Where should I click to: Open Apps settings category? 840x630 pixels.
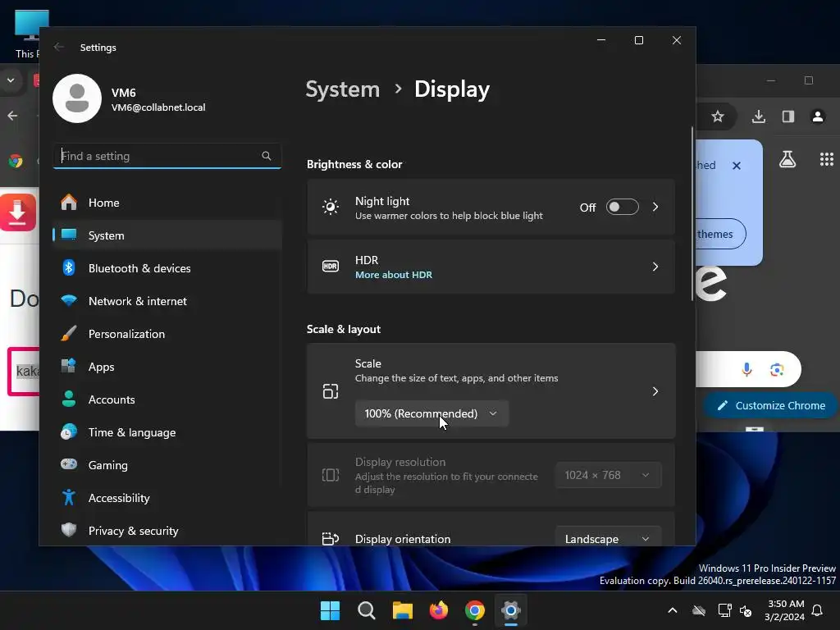click(x=167, y=367)
